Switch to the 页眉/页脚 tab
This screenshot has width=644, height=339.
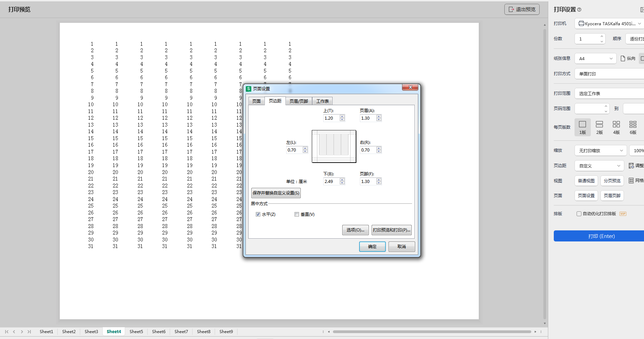coord(299,101)
